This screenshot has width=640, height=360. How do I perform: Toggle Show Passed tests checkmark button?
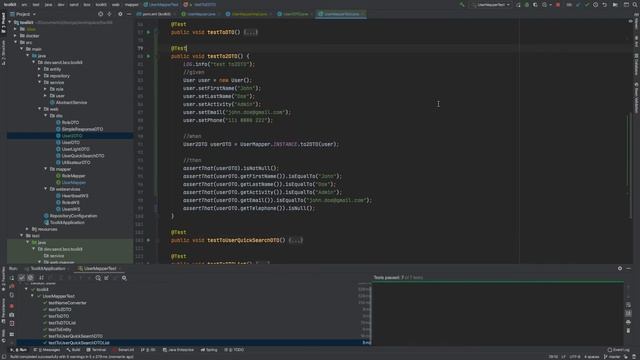[22, 278]
